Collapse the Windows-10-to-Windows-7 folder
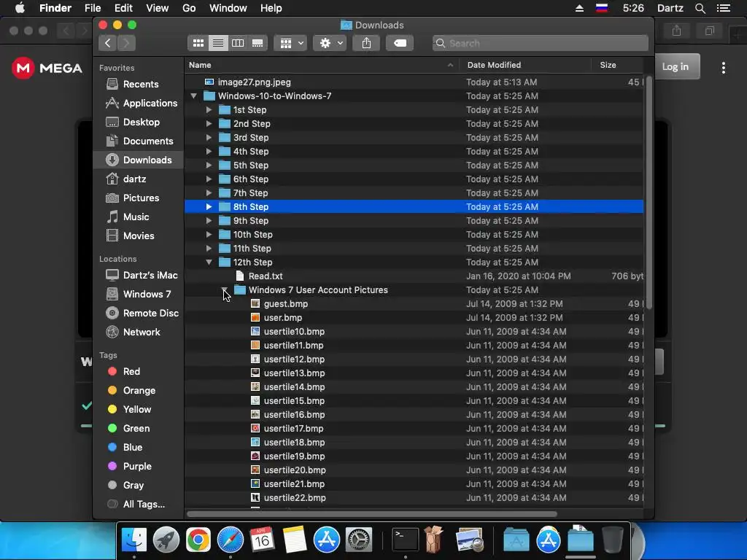 193,96
